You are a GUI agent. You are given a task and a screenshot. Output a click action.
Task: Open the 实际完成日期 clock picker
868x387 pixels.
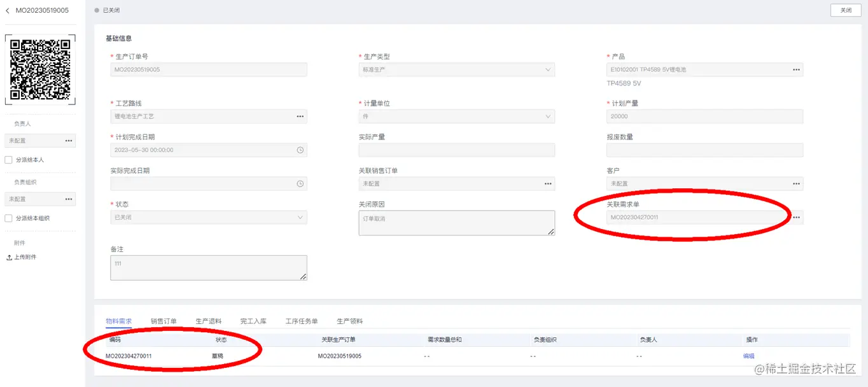(x=300, y=184)
